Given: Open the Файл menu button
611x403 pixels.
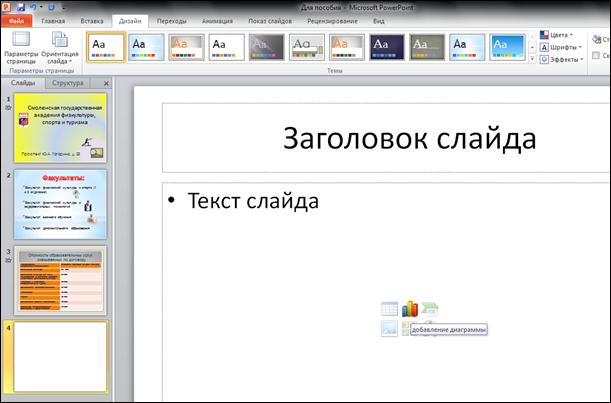Looking at the screenshot, I should pos(18,20).
